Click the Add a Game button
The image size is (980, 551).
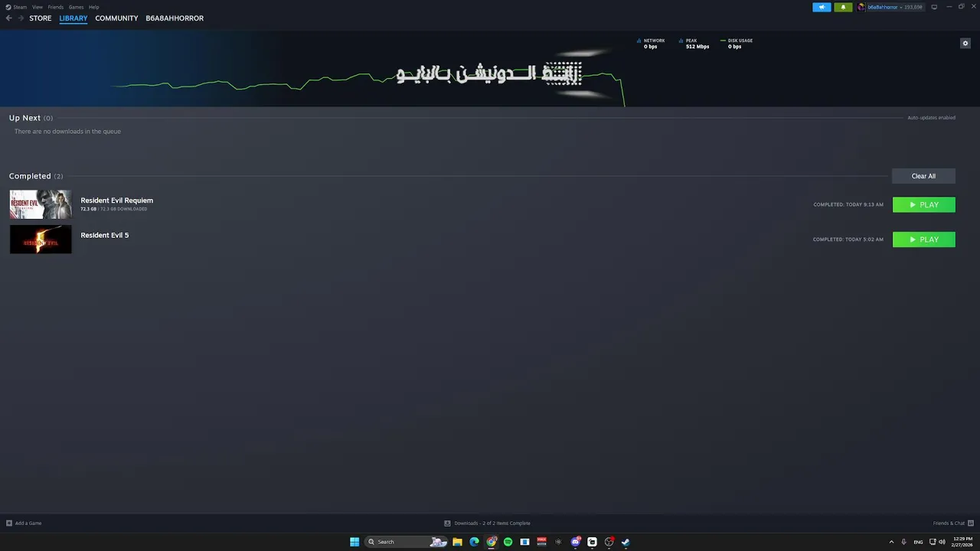pos(24,523)
